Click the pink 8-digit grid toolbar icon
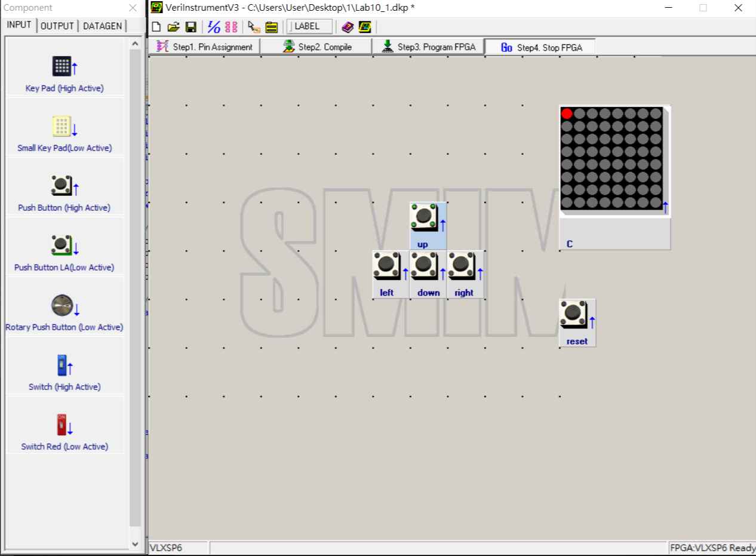The width and height of the screenshot is (756, 556). (231, 27)
